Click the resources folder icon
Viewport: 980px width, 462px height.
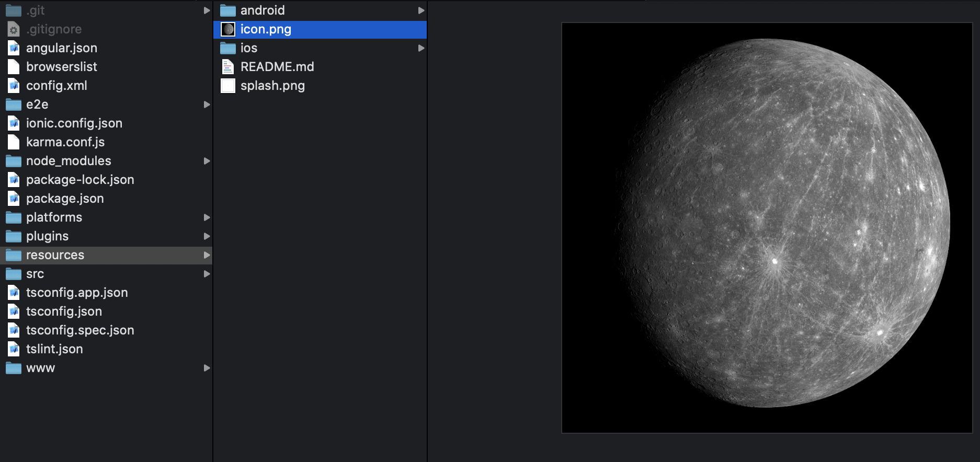point(13,255)
